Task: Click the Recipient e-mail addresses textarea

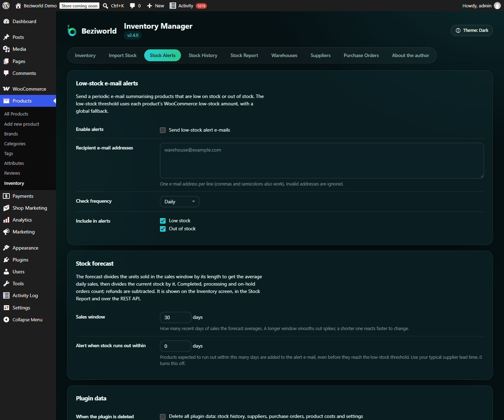Action: (322, 161)
